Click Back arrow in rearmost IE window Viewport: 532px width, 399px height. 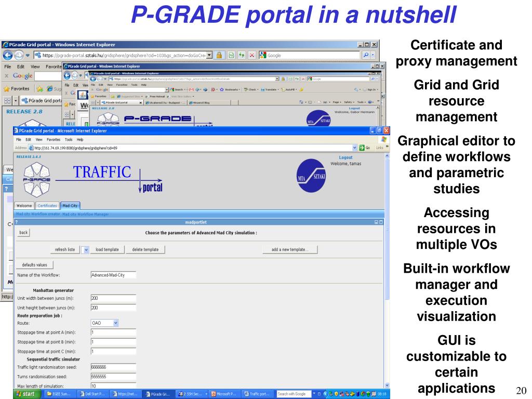click(x=8, y=55)
